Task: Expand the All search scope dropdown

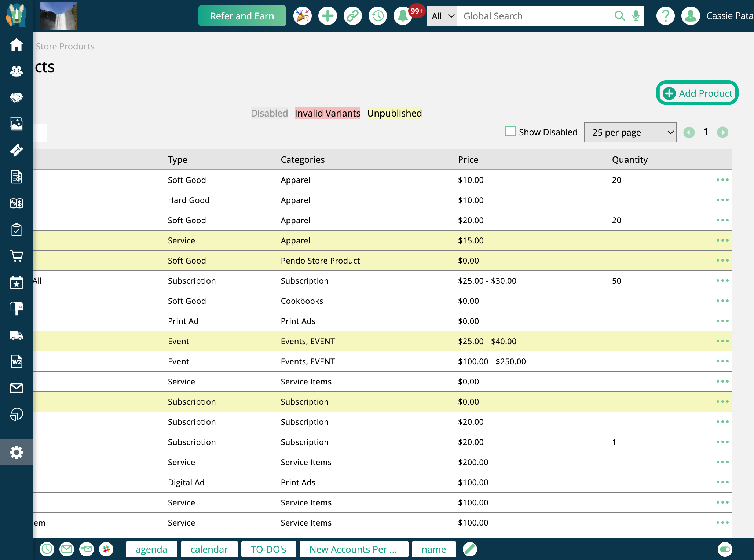Action: point(442,16)
